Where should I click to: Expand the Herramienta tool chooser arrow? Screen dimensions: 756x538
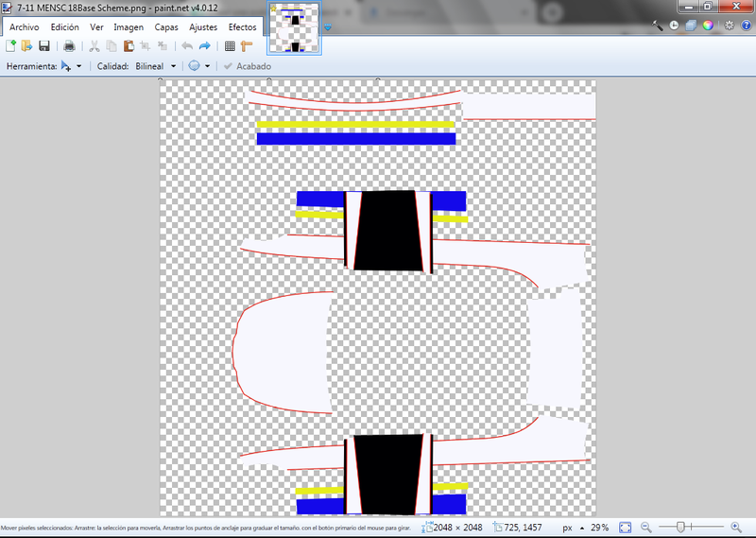point(79,66)
